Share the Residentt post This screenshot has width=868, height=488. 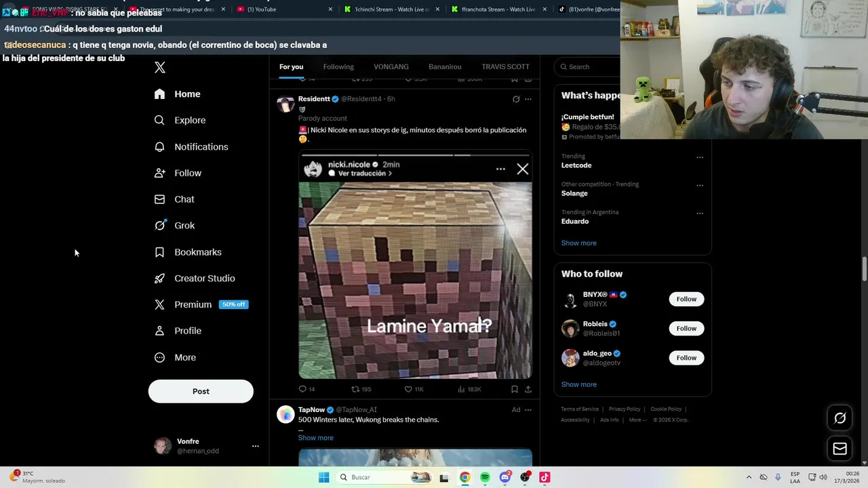pyautogui.click(x=528, y=389)
